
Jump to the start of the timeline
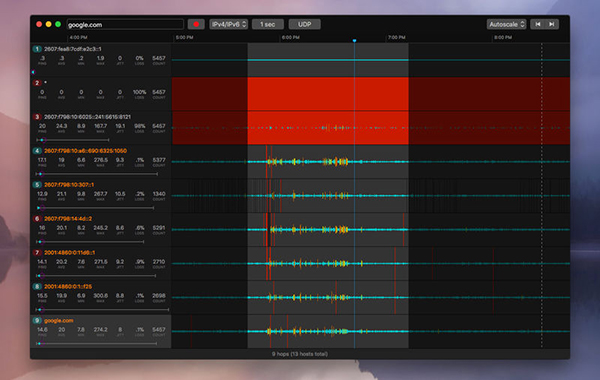pos(538,24)
